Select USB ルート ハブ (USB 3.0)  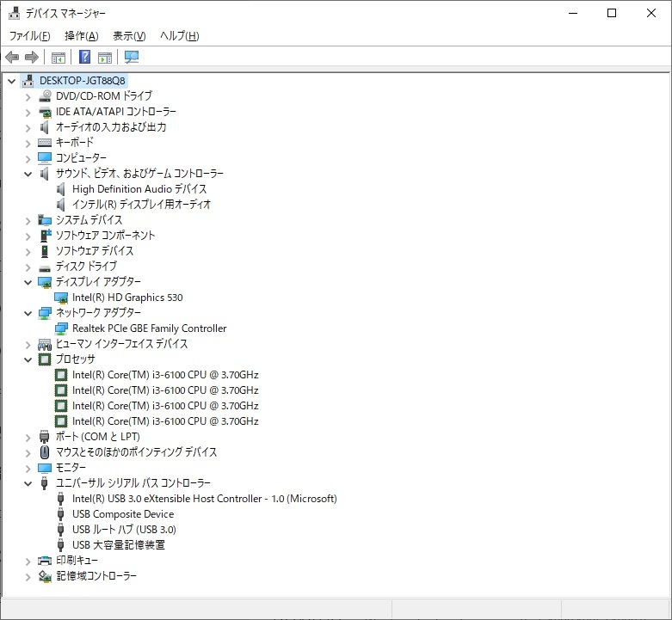[x=124, y=529]
